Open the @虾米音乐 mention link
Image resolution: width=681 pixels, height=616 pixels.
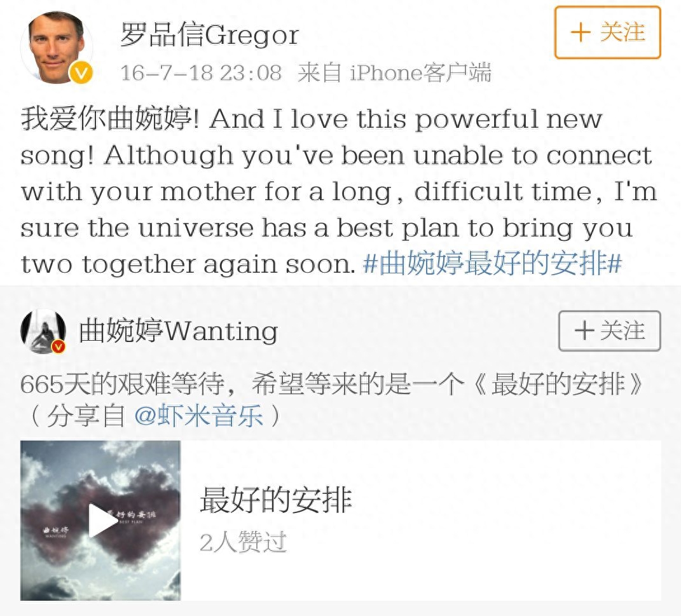199,416
